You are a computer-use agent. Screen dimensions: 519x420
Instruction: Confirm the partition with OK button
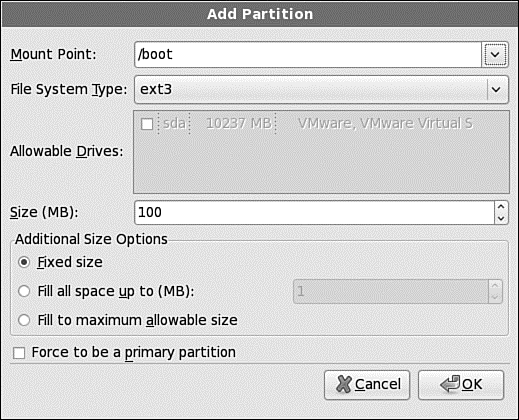pos(461,385)
